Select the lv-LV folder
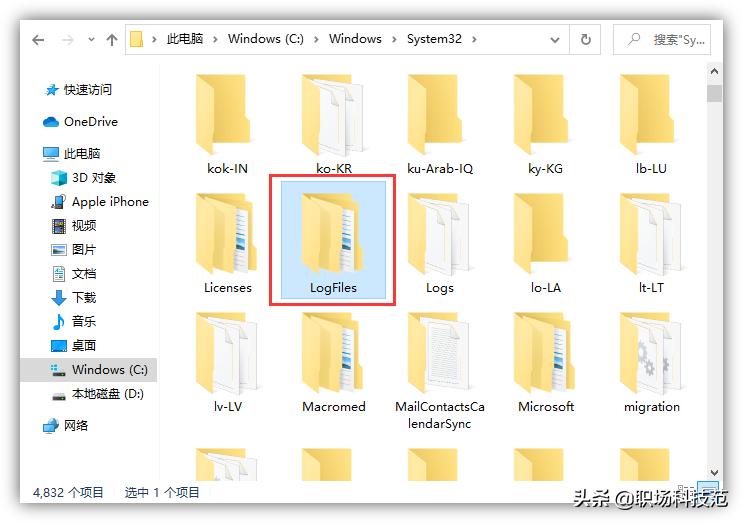 pyautogui.click(x=227, y=362)
